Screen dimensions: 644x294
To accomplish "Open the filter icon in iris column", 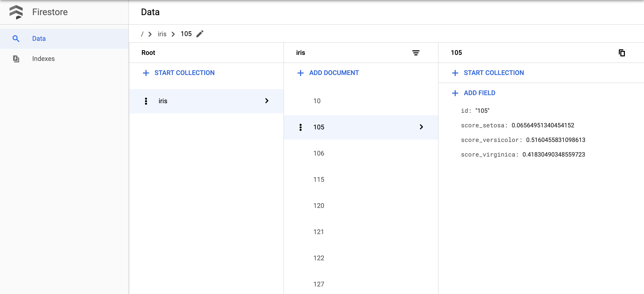I will tap(416, 53).
